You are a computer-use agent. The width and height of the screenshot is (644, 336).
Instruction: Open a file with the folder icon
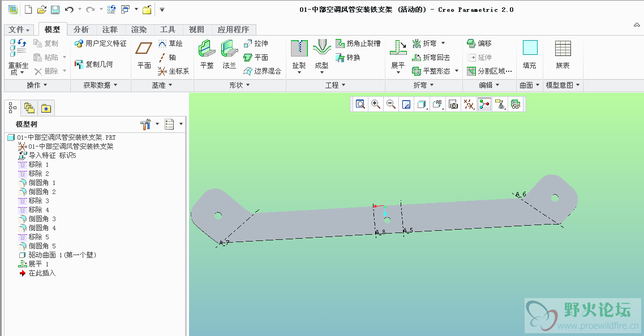click(41, 10)
